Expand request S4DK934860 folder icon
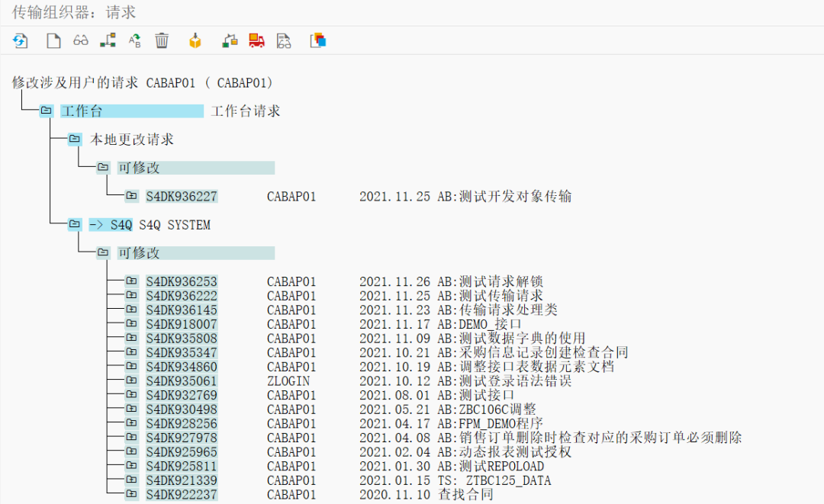Viewport: 824px width, 504px height. pyautogui.click(x=131, y=366)
